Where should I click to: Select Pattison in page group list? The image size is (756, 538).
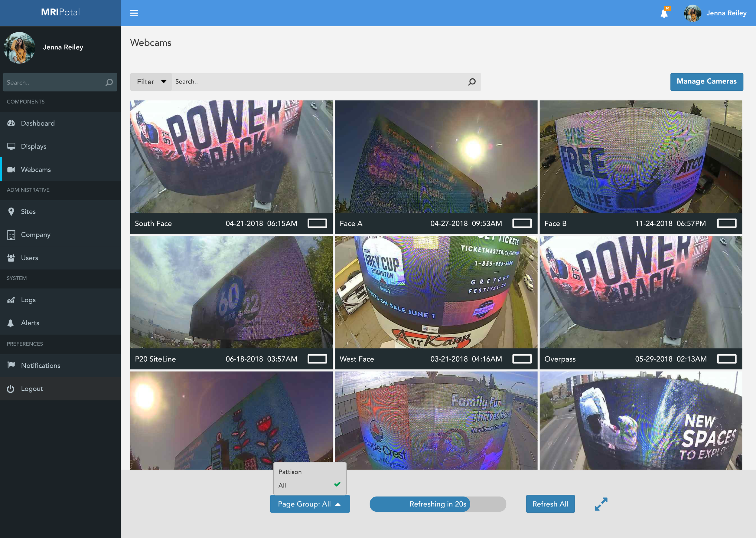290,472
